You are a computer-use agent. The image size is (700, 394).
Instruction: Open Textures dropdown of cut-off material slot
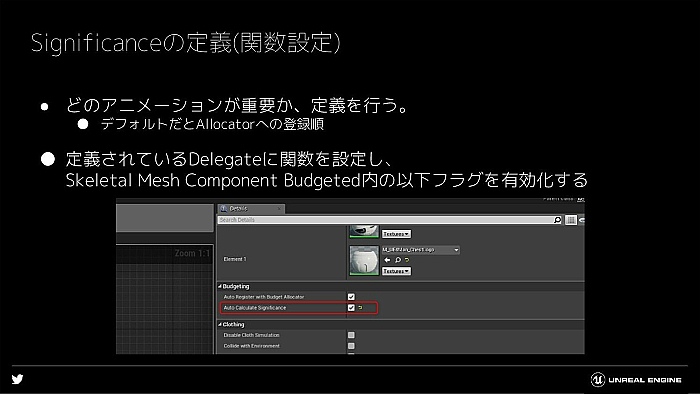pos(396,234)
